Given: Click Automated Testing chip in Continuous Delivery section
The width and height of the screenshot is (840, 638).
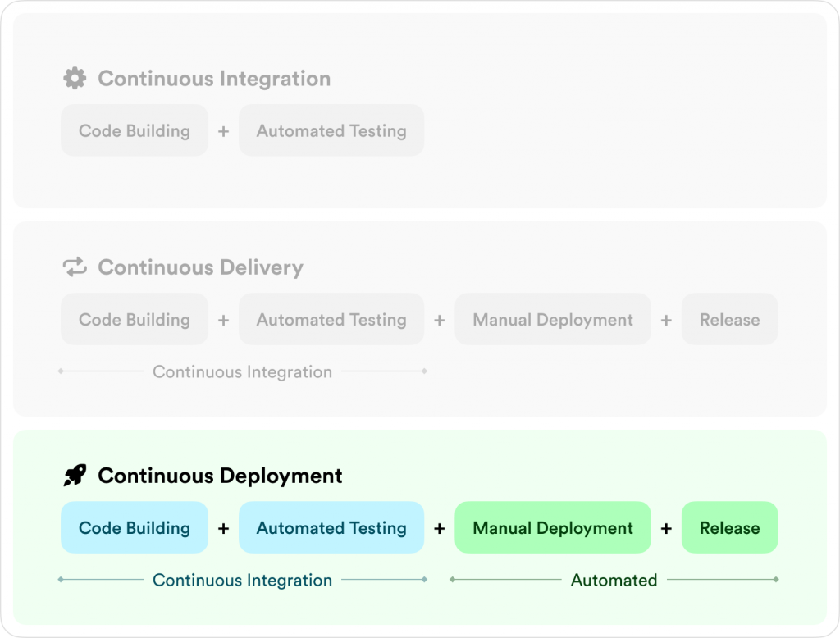Looking at the screenshot, I should pos(331,319).
